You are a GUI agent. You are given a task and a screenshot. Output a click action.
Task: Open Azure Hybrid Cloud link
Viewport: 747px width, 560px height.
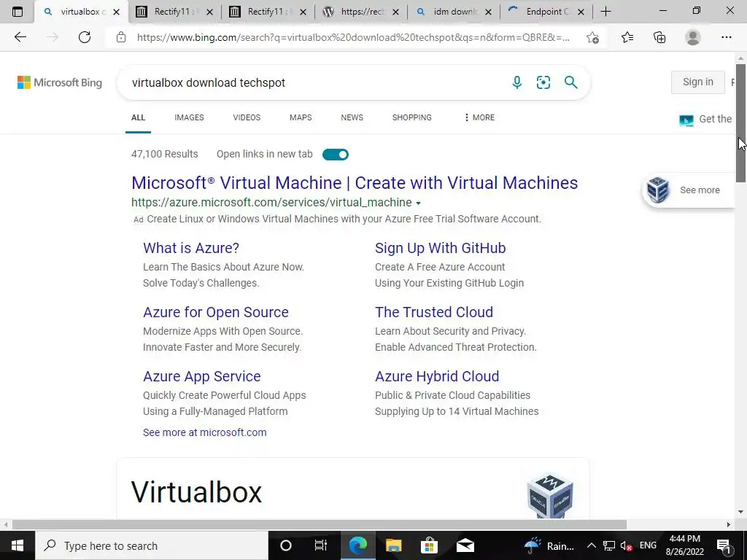click(x=437, y=377)
